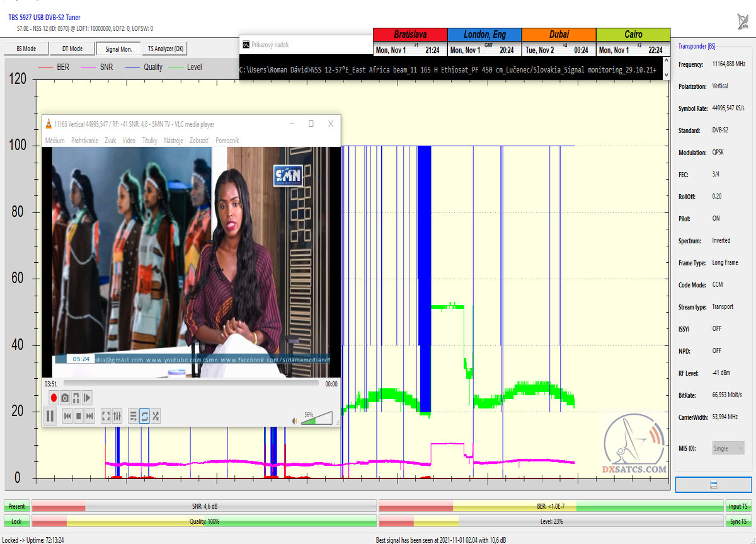
Task: Click the transponder list button below MIS
Action: coord(713,485)
